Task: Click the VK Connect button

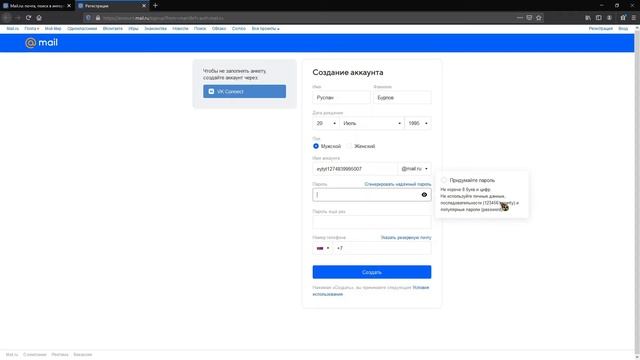Action: coord(244,91)
